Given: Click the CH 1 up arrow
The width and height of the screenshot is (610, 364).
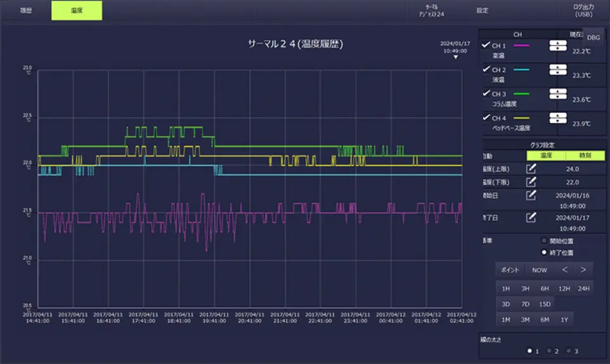Looking at the screenshot, I should (x=558, y=42).
